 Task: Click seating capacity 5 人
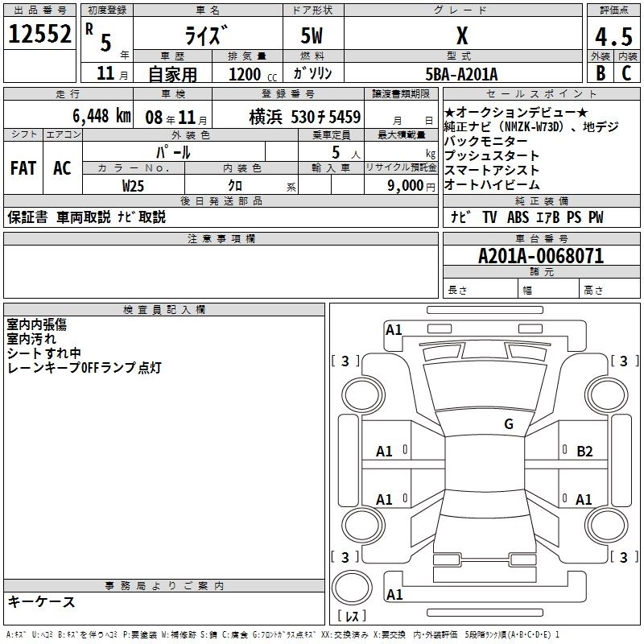click(346, 153)
